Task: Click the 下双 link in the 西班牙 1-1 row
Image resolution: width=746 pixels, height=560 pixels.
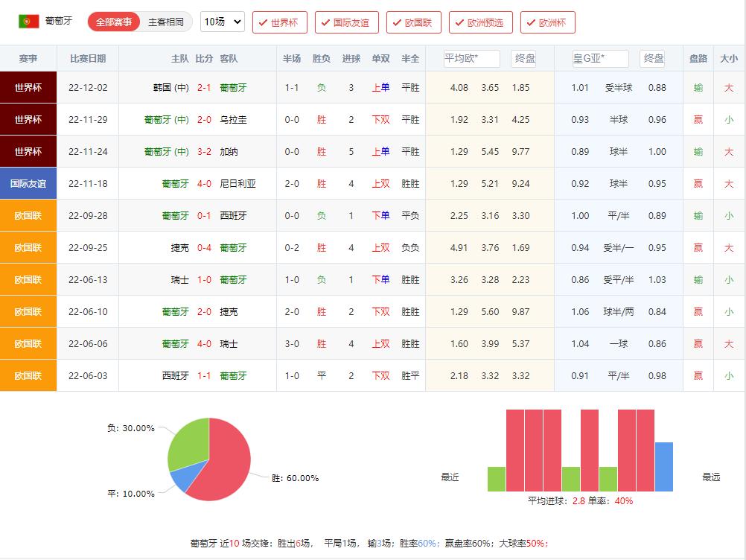Action: click(381, 377)
